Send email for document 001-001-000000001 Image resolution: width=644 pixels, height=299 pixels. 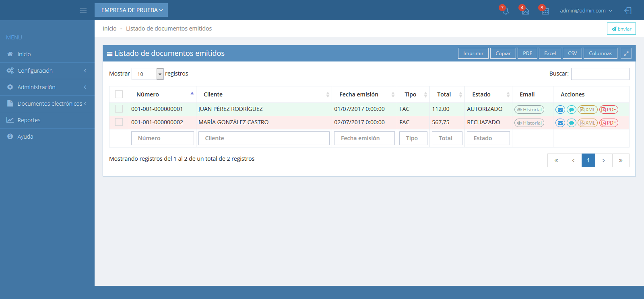(x=560, y=110)
